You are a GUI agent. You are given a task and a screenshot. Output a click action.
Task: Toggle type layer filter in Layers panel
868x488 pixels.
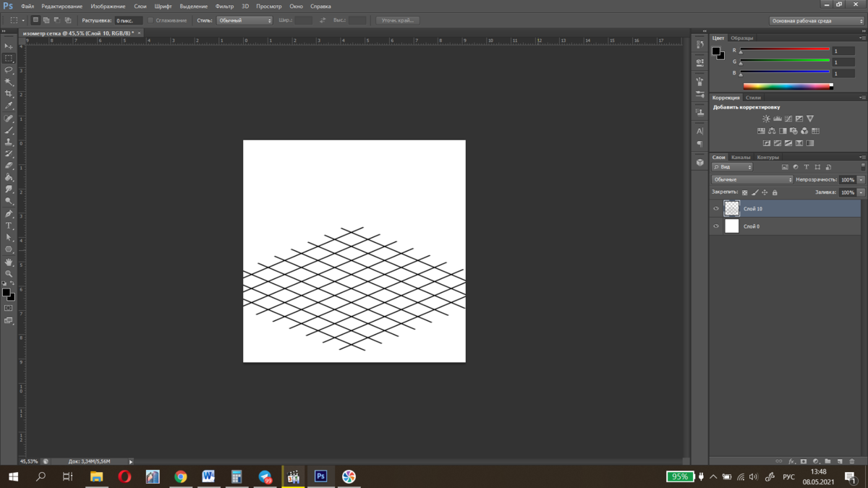click(x=807, y=167)
